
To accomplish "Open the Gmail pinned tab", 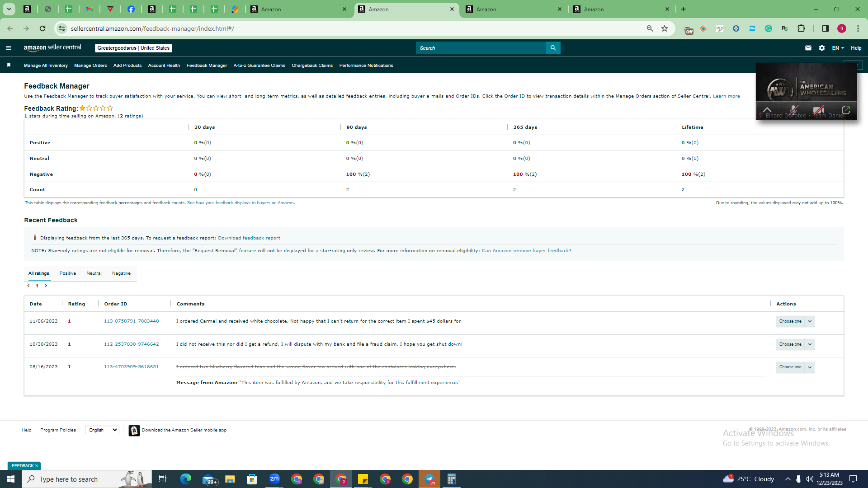I will coord(90,9).
